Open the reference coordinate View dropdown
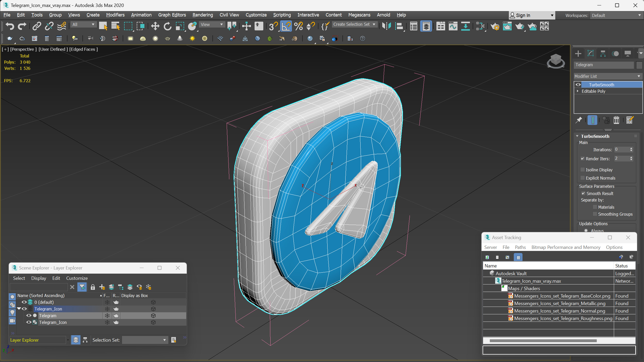The width and height of the screenshot is (644, 362). coord(212,24)
